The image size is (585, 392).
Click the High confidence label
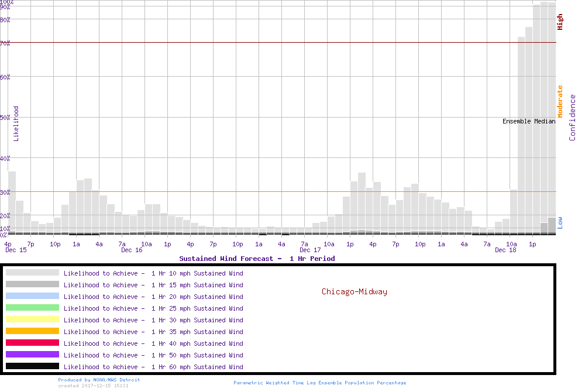560,22
